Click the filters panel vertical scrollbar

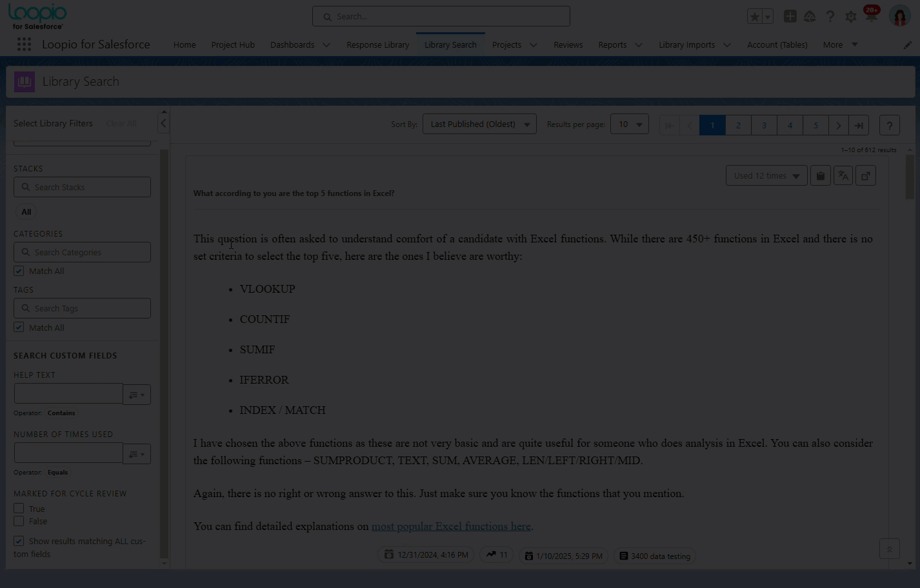click(164, 353)
